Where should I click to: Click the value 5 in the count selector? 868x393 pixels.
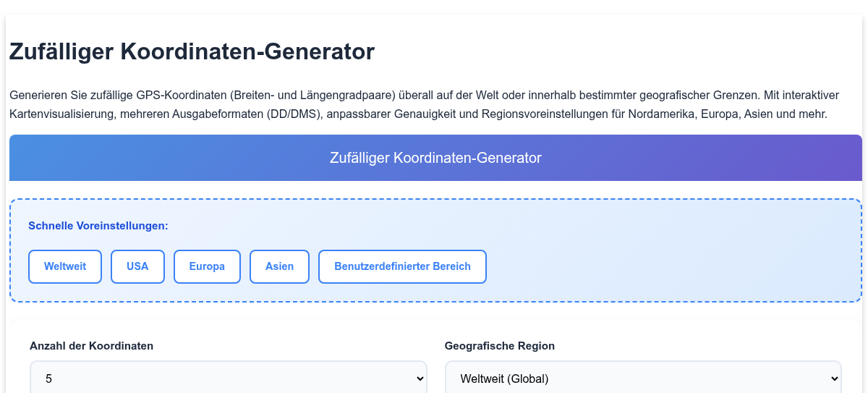coord(48,379)
